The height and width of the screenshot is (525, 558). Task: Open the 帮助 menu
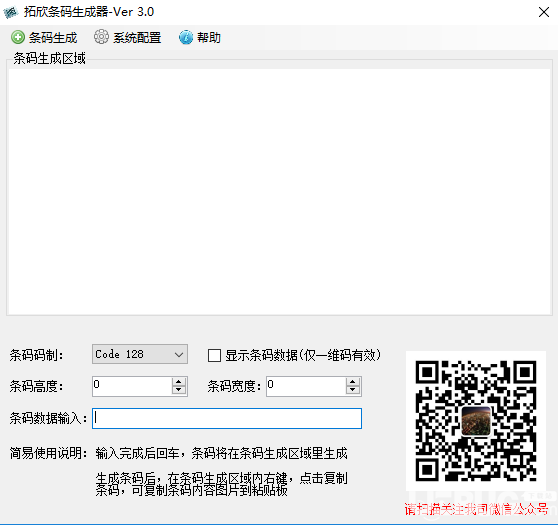click(200, 37)
